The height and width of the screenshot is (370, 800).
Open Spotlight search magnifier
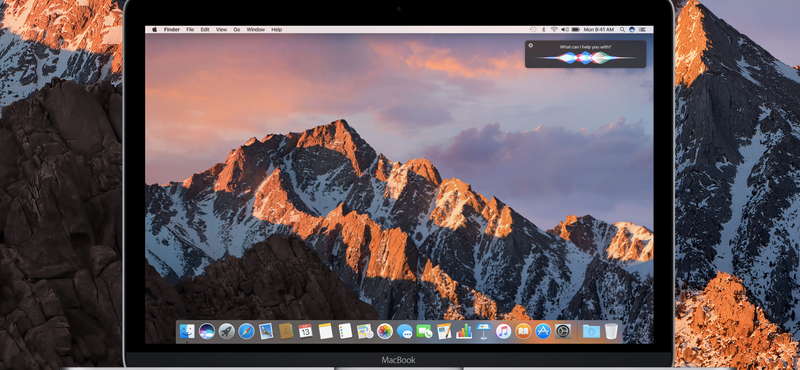tap(622, 30)
